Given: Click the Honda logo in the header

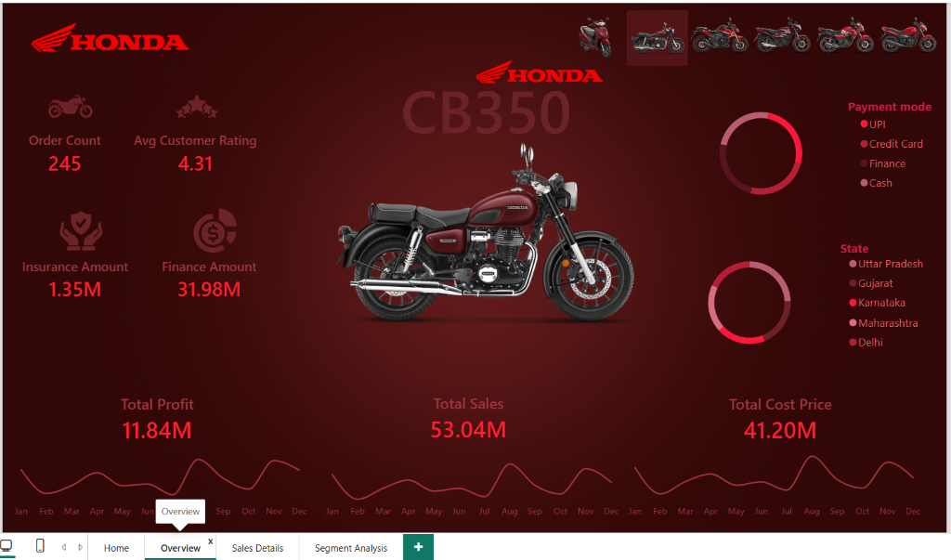Looking at the screenshot, I should (x=110, y=38).
